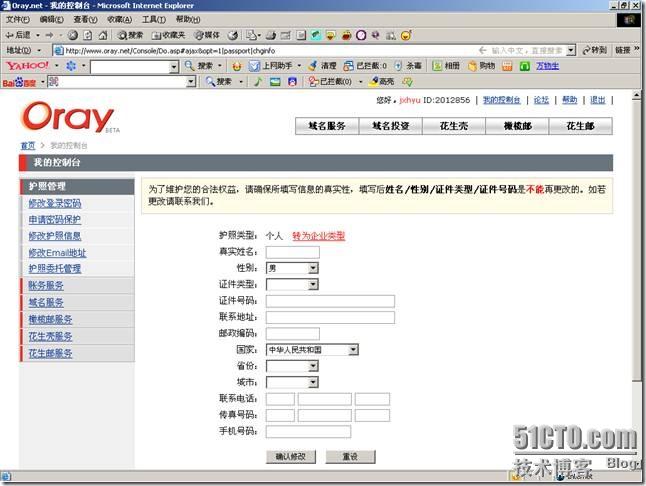Open the 购物 shopping button
The image size is (646, 486).
[x=481, y=65]
